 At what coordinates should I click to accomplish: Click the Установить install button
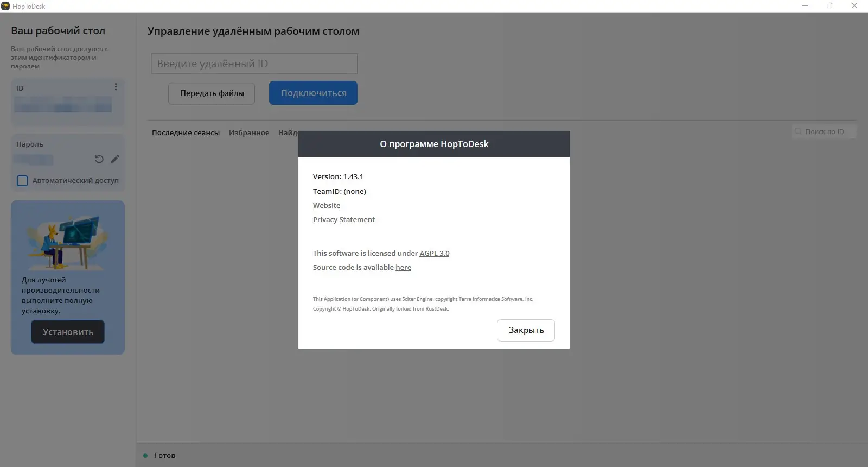pos(68,332)
